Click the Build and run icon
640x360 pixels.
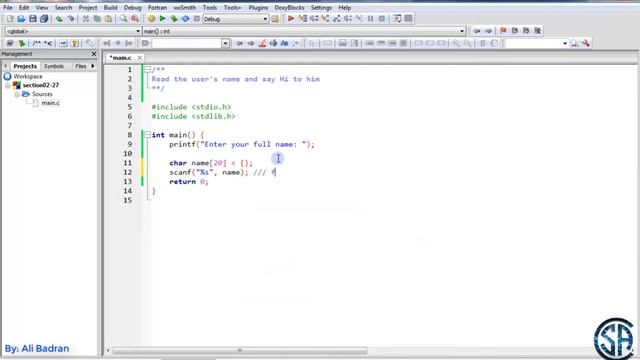pos(174,19)
